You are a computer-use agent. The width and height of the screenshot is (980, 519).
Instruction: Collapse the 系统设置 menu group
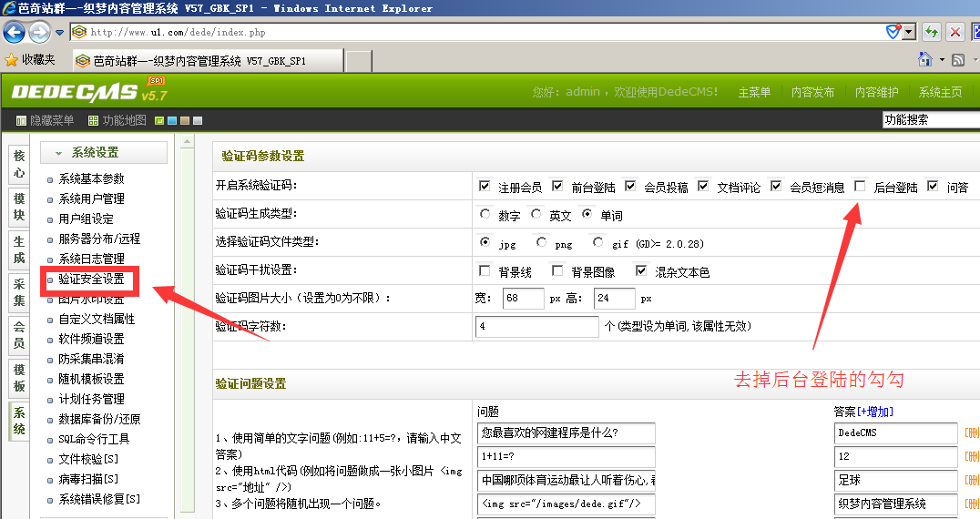pos(104,152)
